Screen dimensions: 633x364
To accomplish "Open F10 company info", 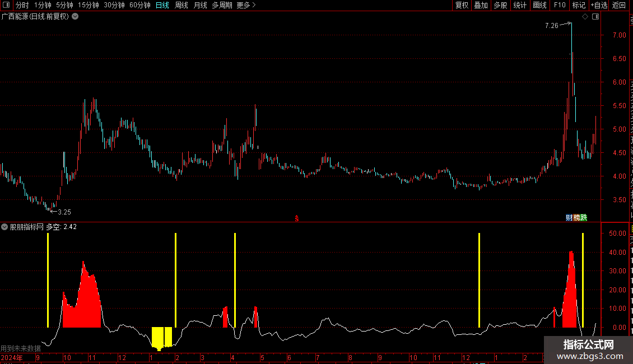I will (x=560, y=5).
